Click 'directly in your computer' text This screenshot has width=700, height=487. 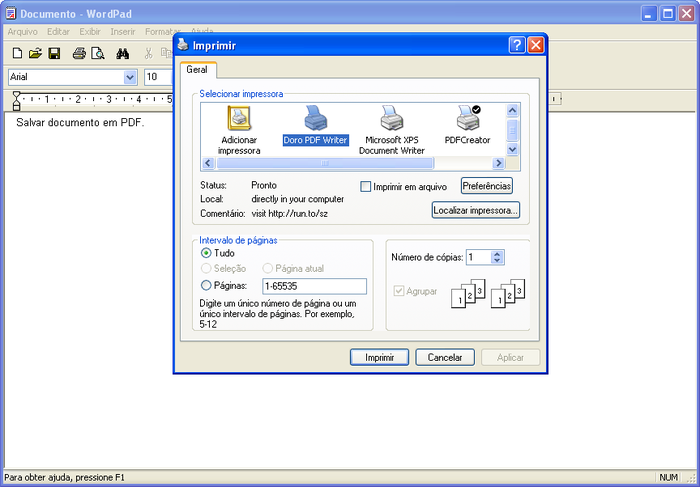pos(298,199)
